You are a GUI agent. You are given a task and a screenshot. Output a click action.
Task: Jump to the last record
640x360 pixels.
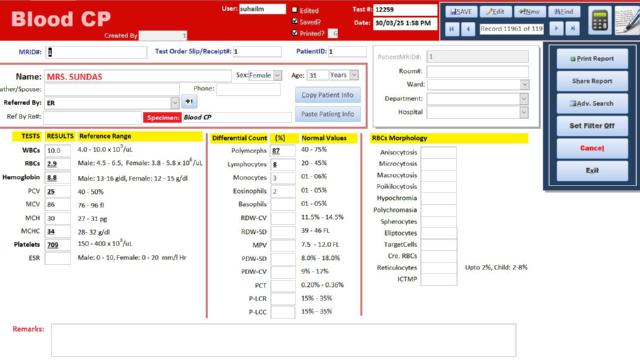click(573, 29)
